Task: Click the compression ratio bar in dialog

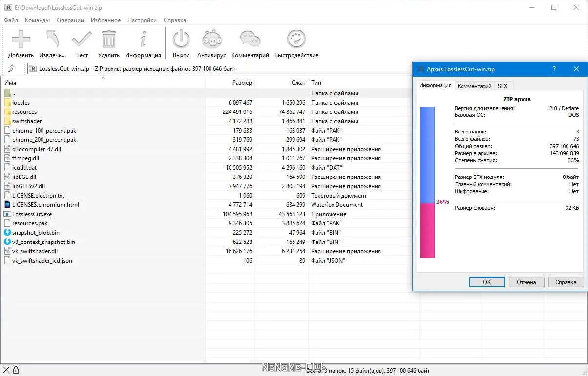Action: tap(427, 183)
